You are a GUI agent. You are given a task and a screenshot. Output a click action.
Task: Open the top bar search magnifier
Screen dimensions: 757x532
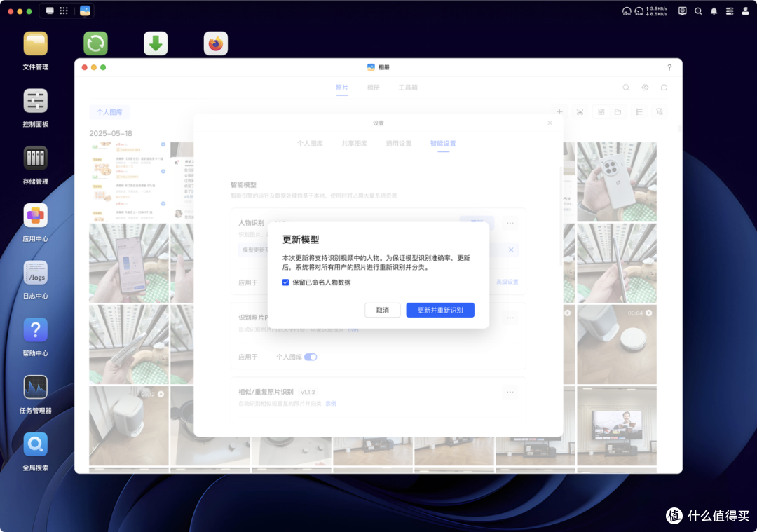[x=698, y=11]
